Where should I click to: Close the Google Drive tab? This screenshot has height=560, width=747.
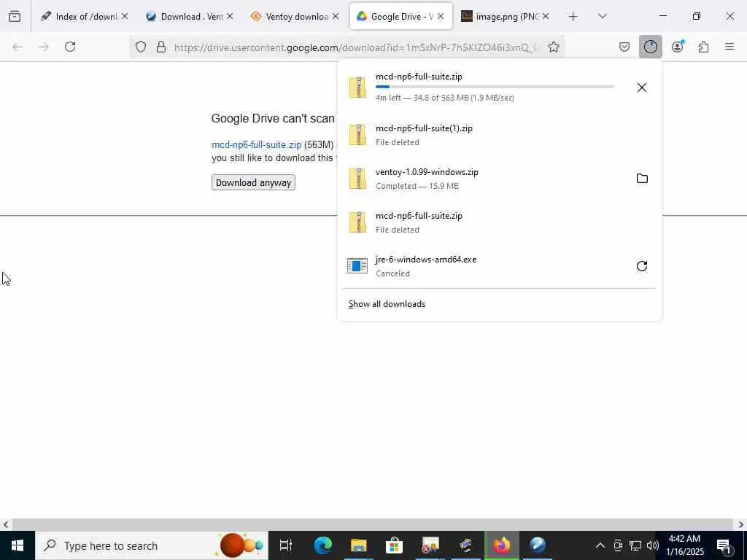[x=441, y=16]
